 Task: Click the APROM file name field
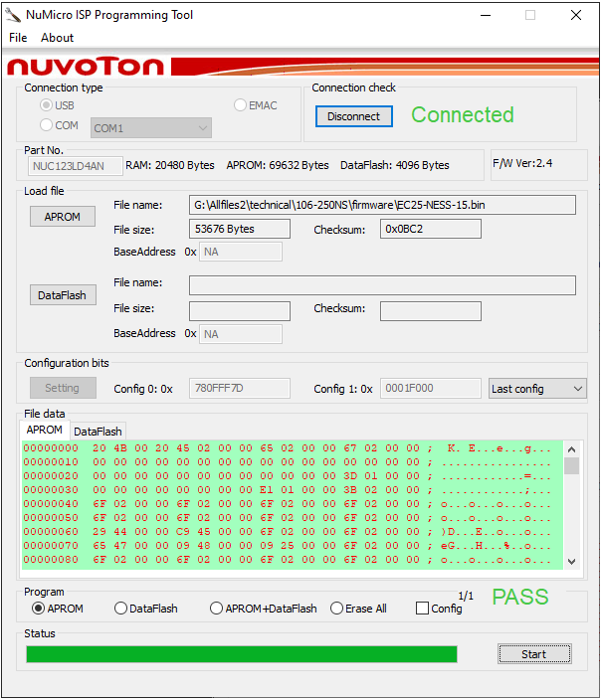click(x=382, y=205)
